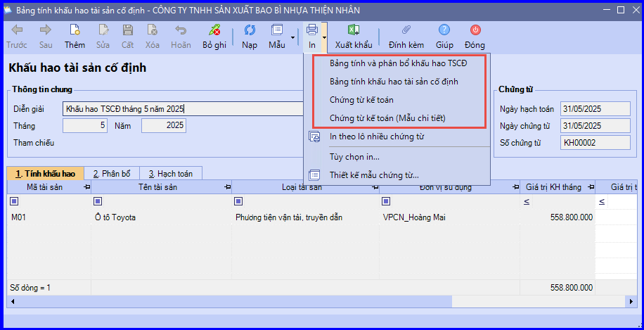Screen dimensions: 644x330
Task: Switch to 1. Tính khấu hao tab
Action: click(x=46, y=173)
